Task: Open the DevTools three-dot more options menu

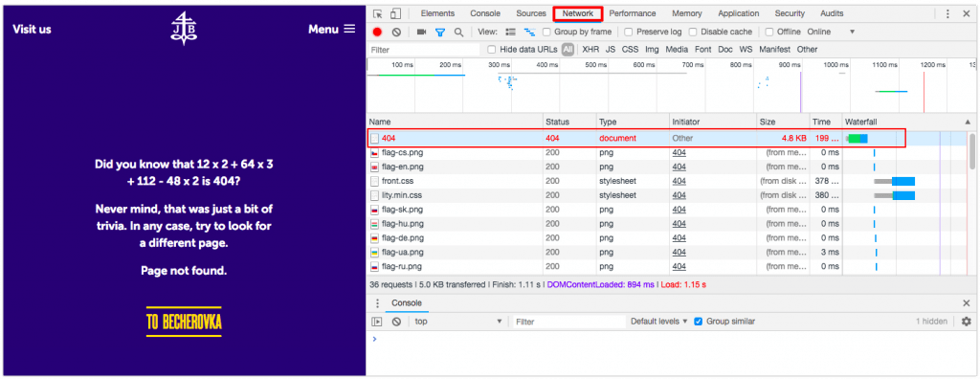Action: click(x=947, y=13)
